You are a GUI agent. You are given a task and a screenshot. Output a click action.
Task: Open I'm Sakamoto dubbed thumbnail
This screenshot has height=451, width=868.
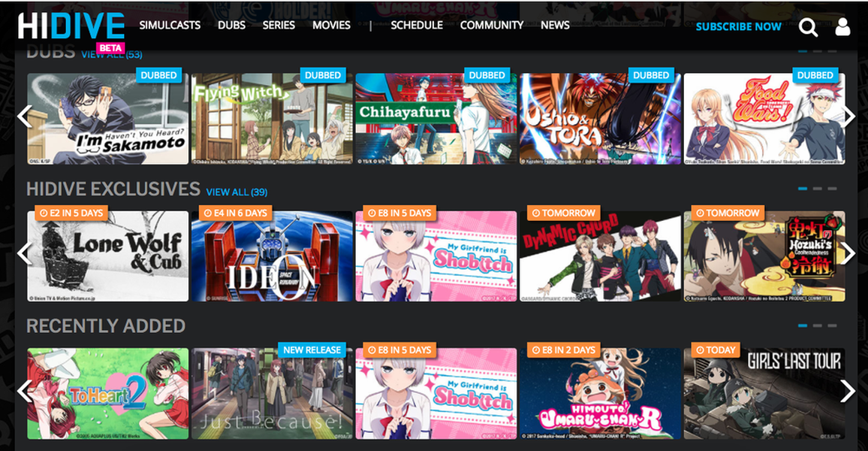108,119
